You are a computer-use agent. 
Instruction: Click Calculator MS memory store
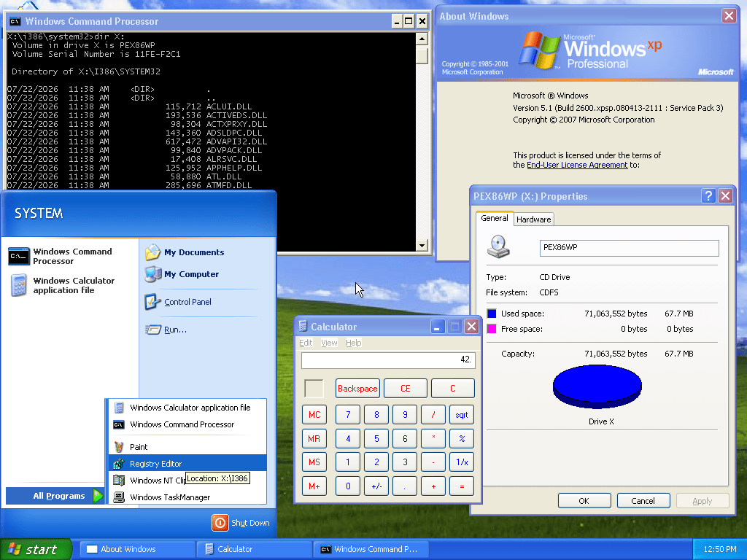click(x=314, y=462)
